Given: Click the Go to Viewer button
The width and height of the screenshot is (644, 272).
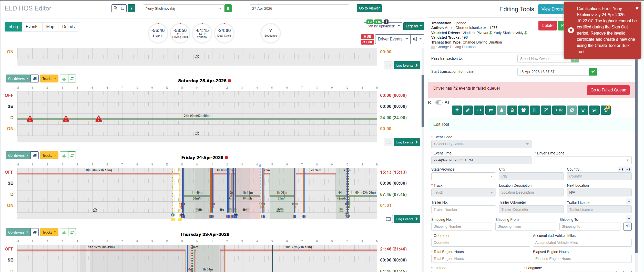Looking at the screenshot, I should click(x=369, y=8).
